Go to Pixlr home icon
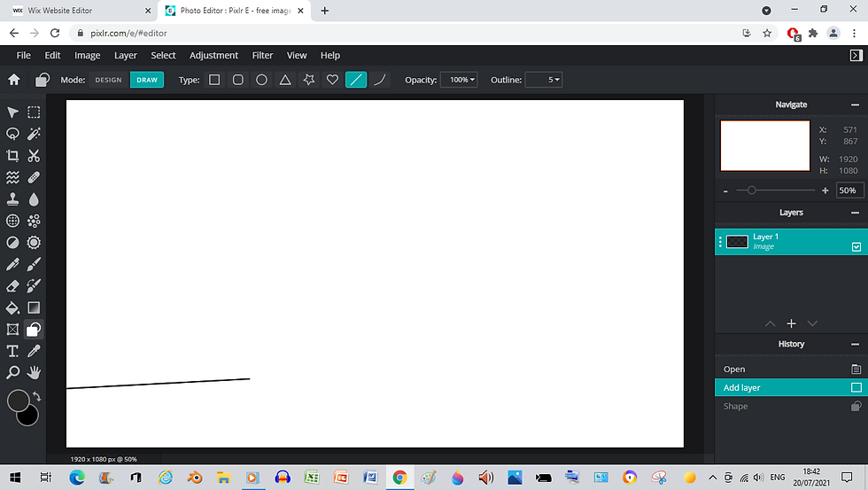 (x=14, y=80)
